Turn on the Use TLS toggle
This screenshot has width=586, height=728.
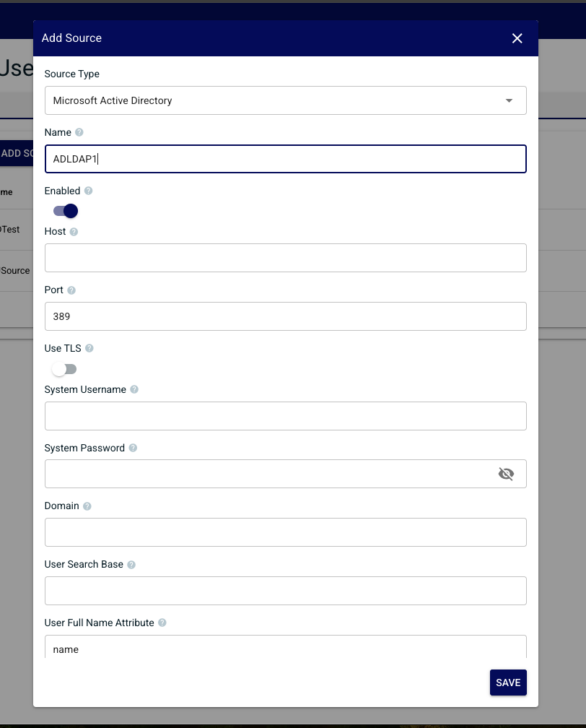coord(64,369)
